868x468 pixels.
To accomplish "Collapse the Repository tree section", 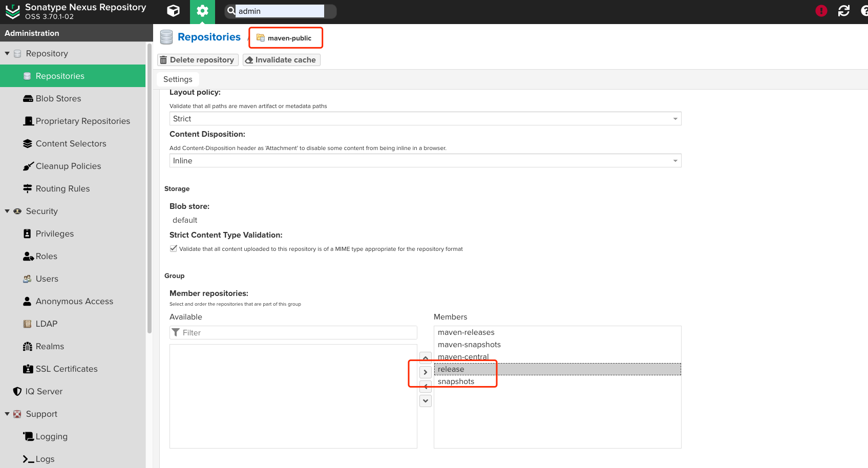I will (x=7, y=53).
